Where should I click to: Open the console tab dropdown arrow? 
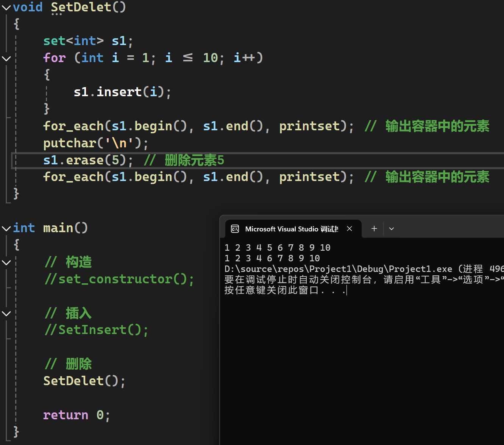tap(392, 229)
